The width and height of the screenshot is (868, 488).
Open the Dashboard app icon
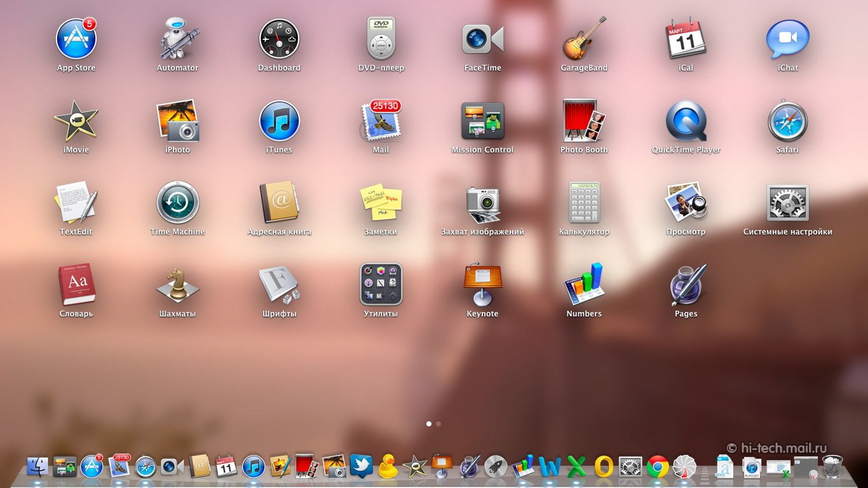coord(279,39)
